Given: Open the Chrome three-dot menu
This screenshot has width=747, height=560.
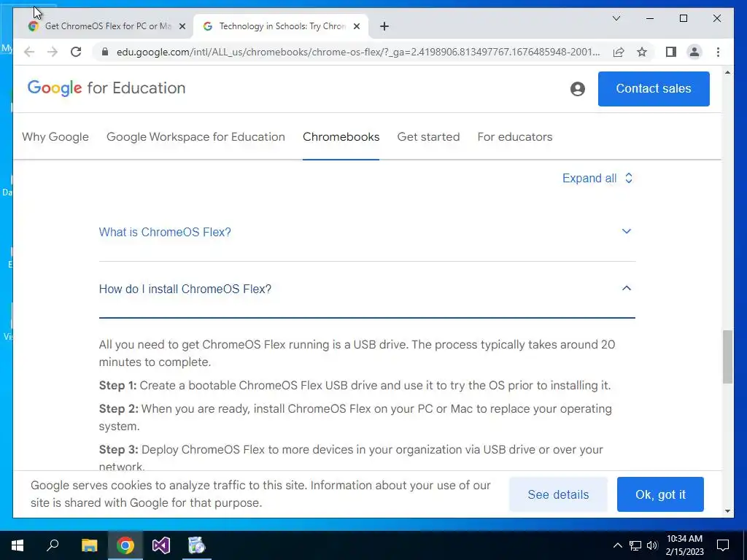Looking at the screenshot, I should coord(718,52).
